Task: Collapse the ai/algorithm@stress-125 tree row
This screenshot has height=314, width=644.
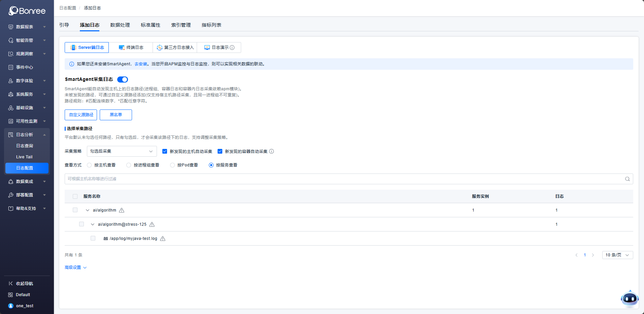Action: pos(93,224)
